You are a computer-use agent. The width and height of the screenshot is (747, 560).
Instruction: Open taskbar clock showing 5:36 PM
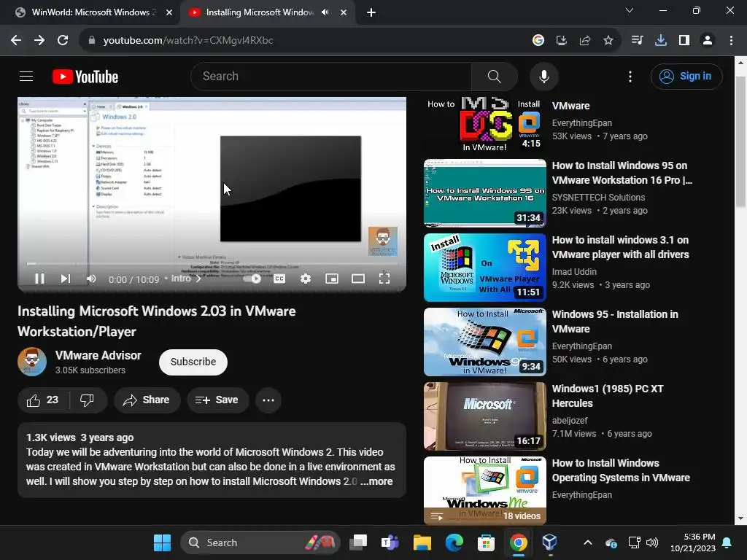(x=693, y=542)
